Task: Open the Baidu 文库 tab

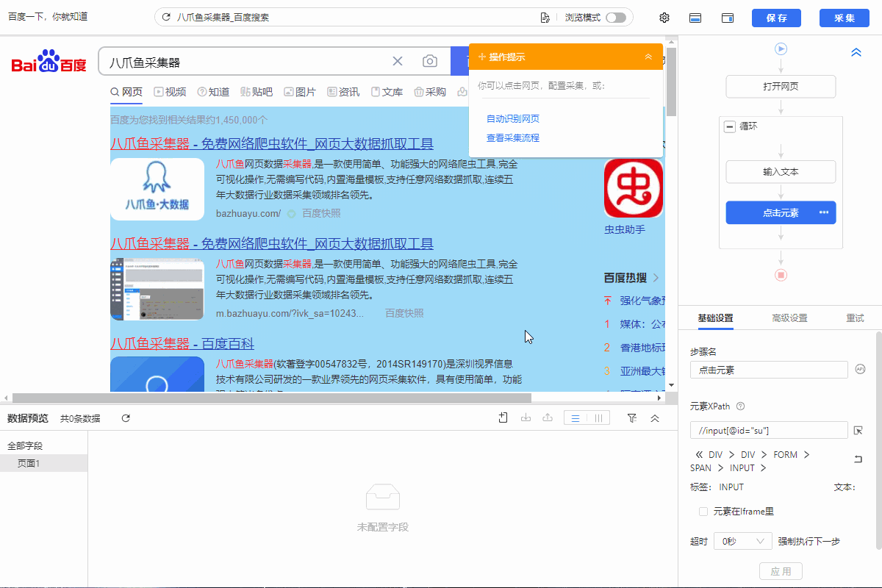Action: [387, 92]
